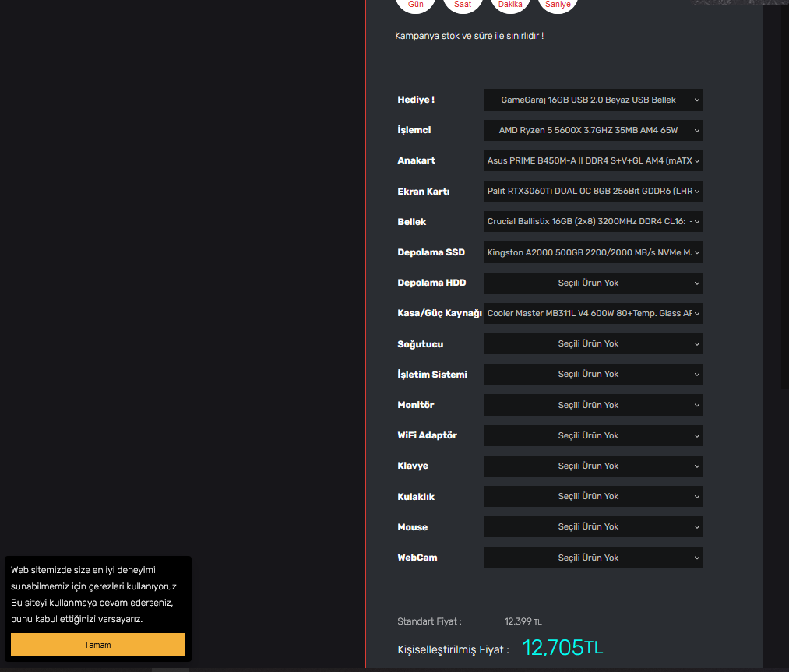Open the Ekran Kartı graphics card dropdown

pyautogui.click(x=594, y=191)
